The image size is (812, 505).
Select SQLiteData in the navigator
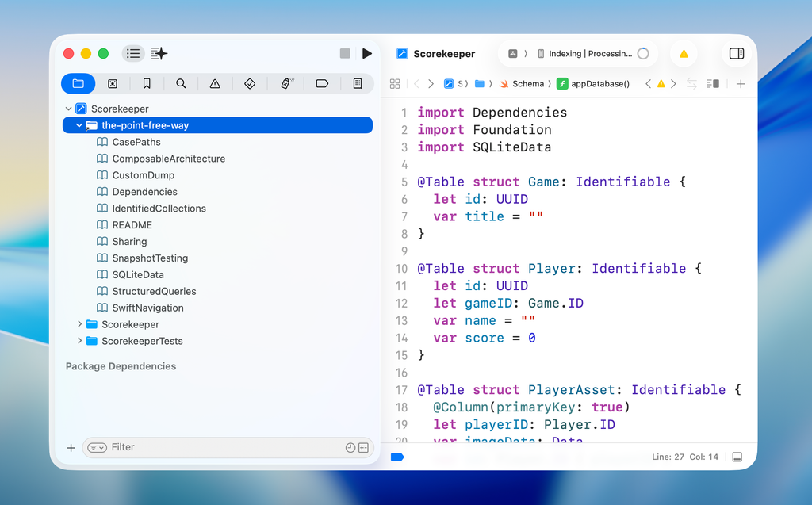138,274
